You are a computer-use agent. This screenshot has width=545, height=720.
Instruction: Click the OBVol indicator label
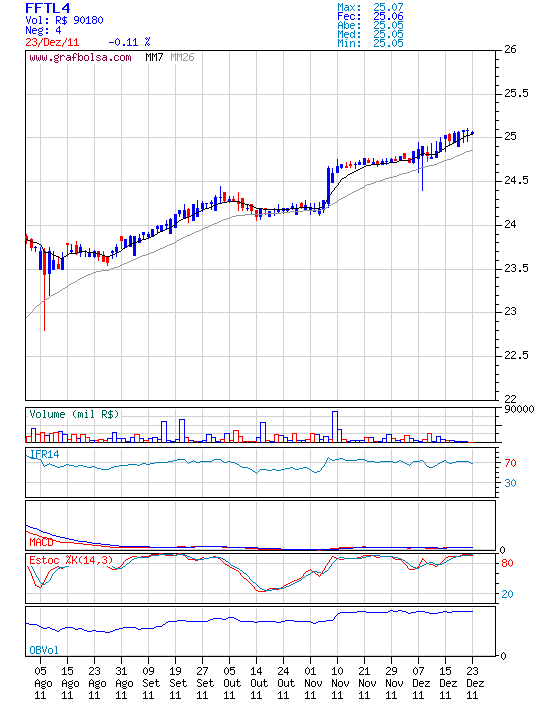point(44,650)
